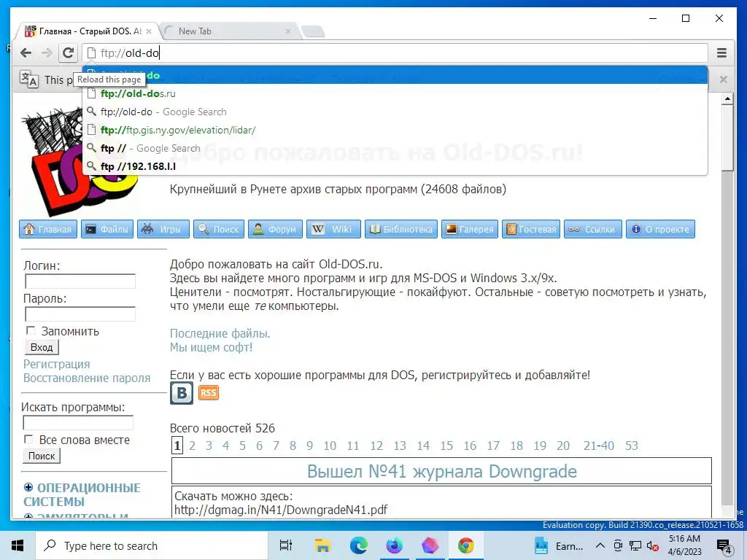Open Task View on the taskbar

pos(286,545)
